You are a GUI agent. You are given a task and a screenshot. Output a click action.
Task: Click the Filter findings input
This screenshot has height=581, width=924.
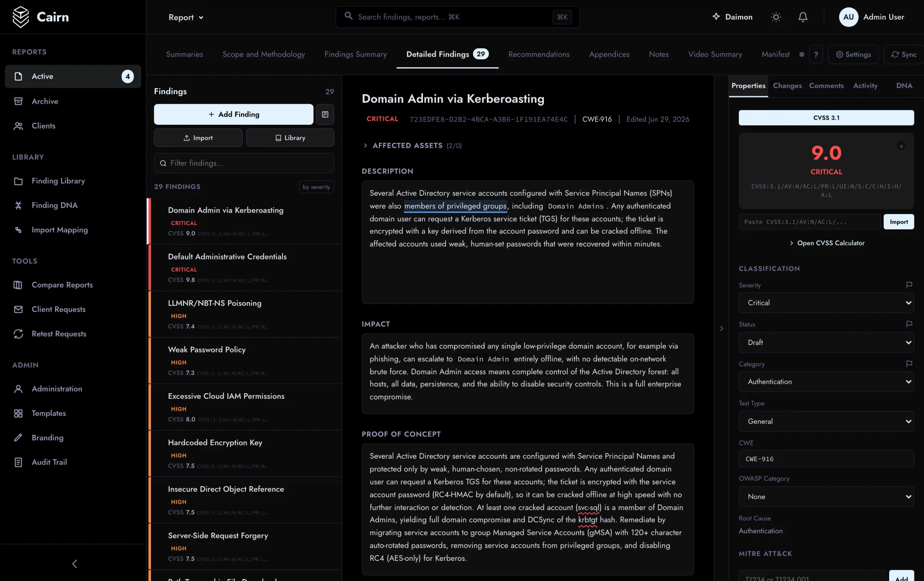[244, 163]
